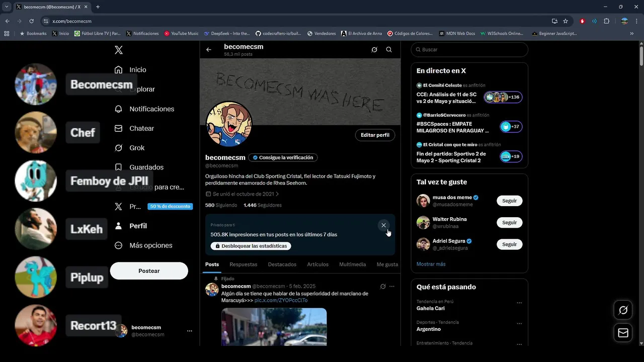The width and height of the screenshot is (644, 362).
Task: Bookmark this page star icon
Action: pos(566,21)
